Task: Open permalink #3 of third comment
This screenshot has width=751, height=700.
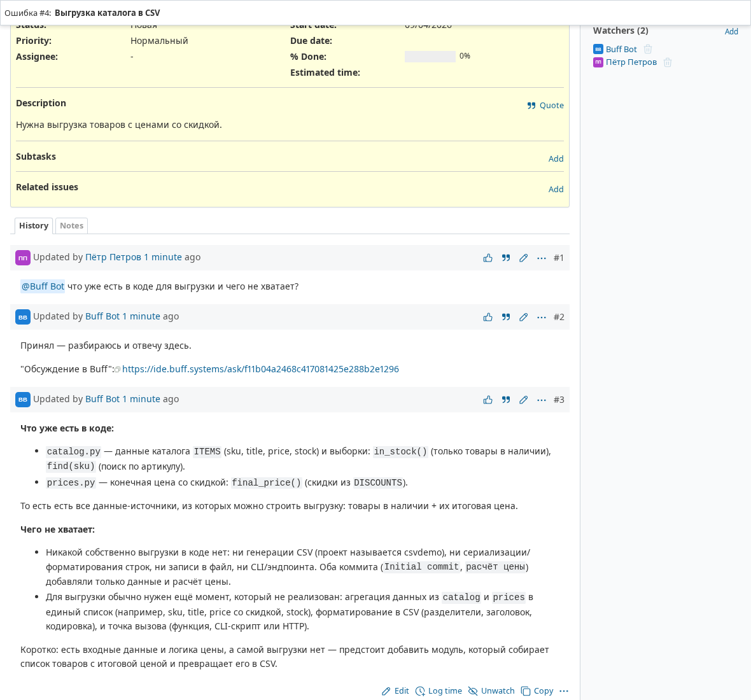Action: pos(558,400)
